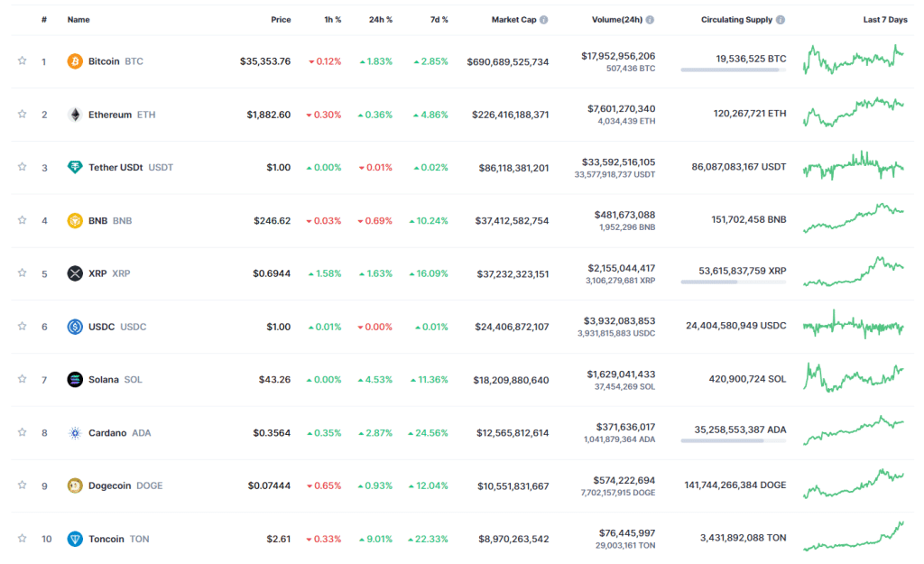The image size is (924, 564).
Task: Favorite BNB using its star
Action: coord(22,220)
